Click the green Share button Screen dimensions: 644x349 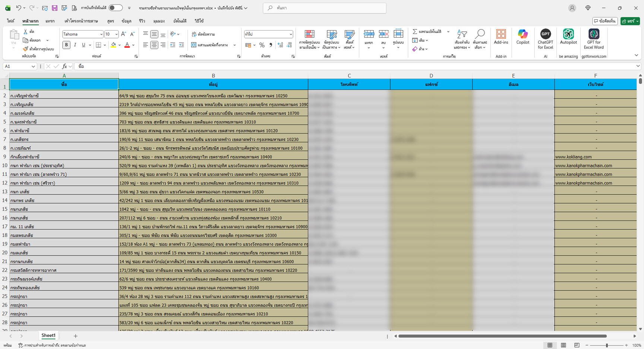coord(629,21)
